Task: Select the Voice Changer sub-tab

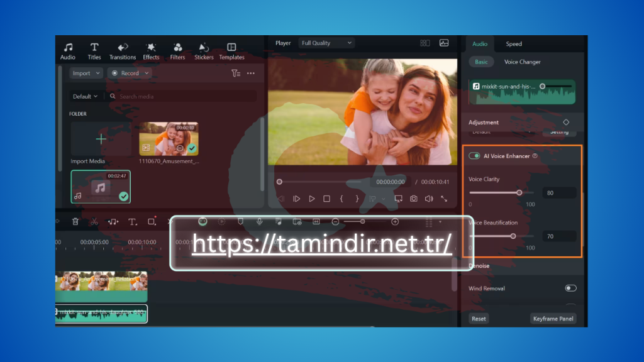Action: click(x=522, y=62)
